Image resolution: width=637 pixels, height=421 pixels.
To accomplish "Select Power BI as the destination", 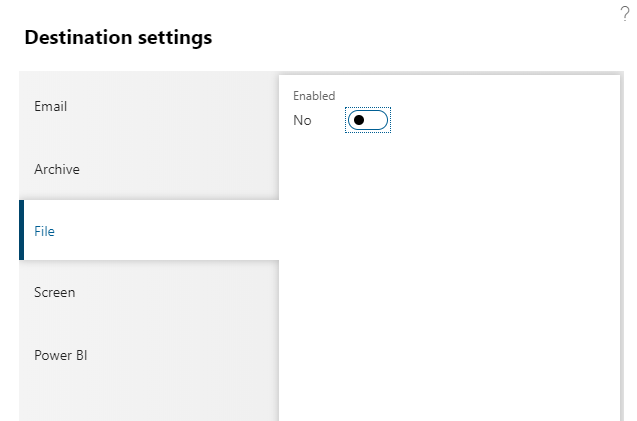I will tap(61, 355).
